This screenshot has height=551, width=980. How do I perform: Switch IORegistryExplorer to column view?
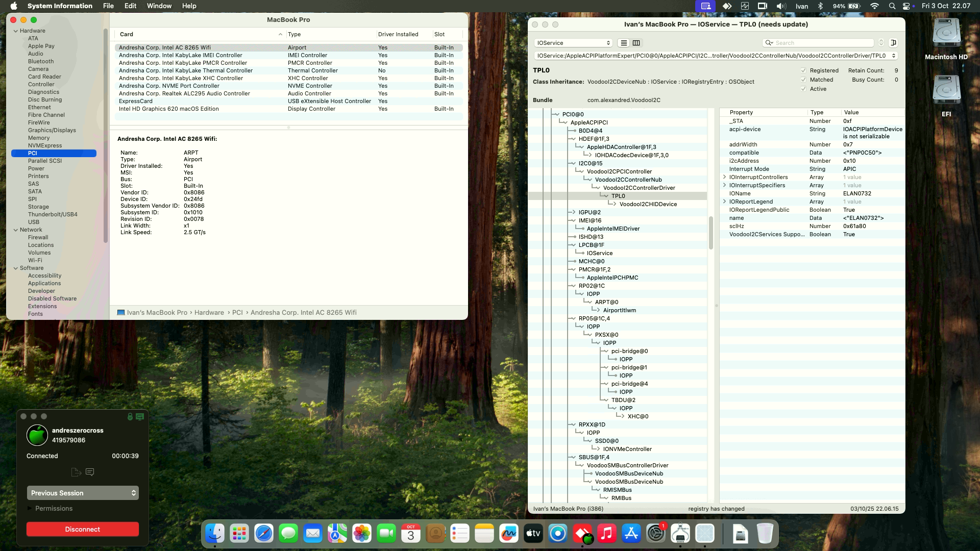(x=636, y=43)
